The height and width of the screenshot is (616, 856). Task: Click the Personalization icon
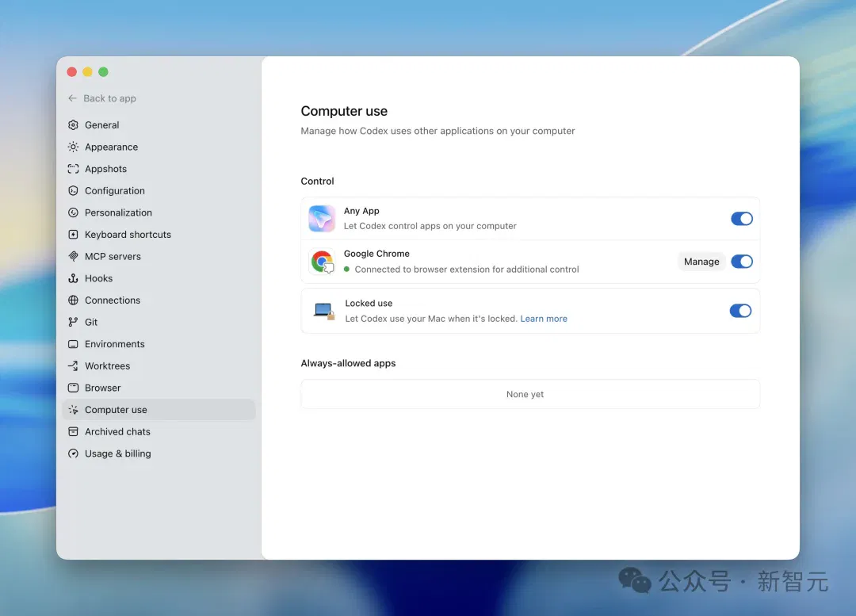click(x=73, y=212)
